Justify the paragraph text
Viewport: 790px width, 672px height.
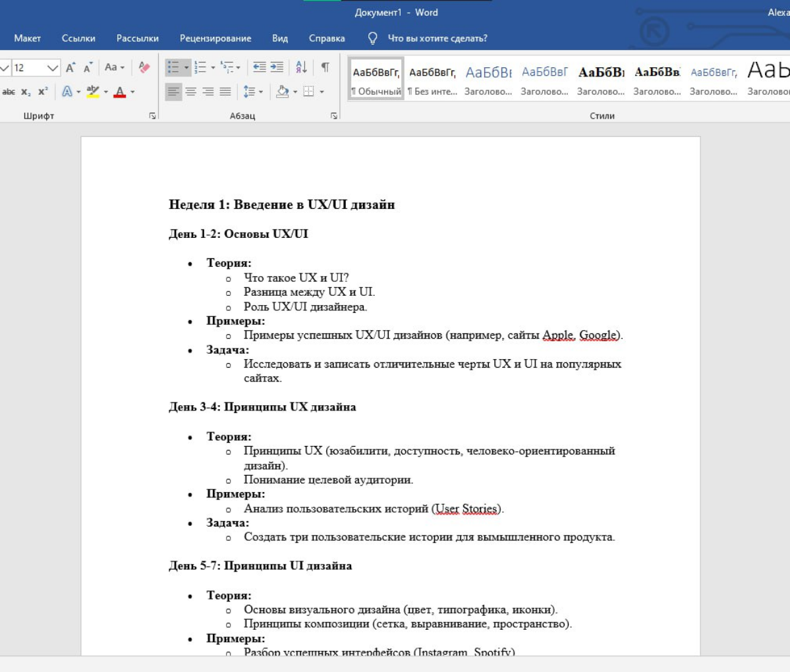pyautogui.click(x=225, y=92)
